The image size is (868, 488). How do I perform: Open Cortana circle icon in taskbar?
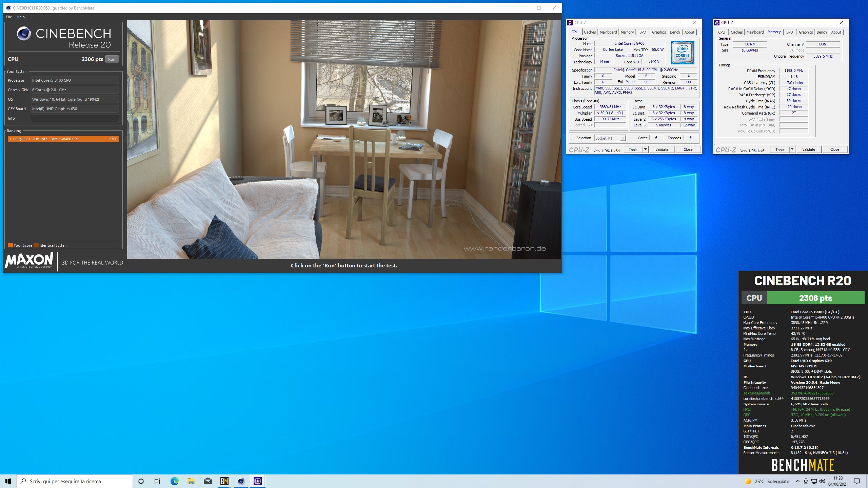[141, 481]
